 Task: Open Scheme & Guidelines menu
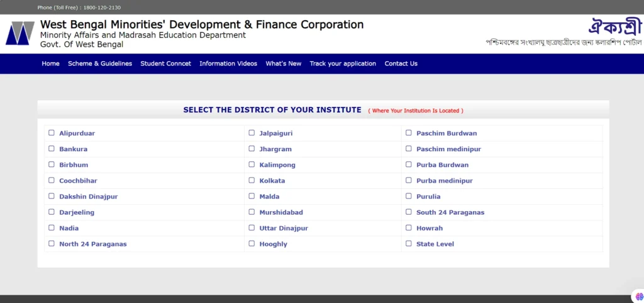click(100, 64)
